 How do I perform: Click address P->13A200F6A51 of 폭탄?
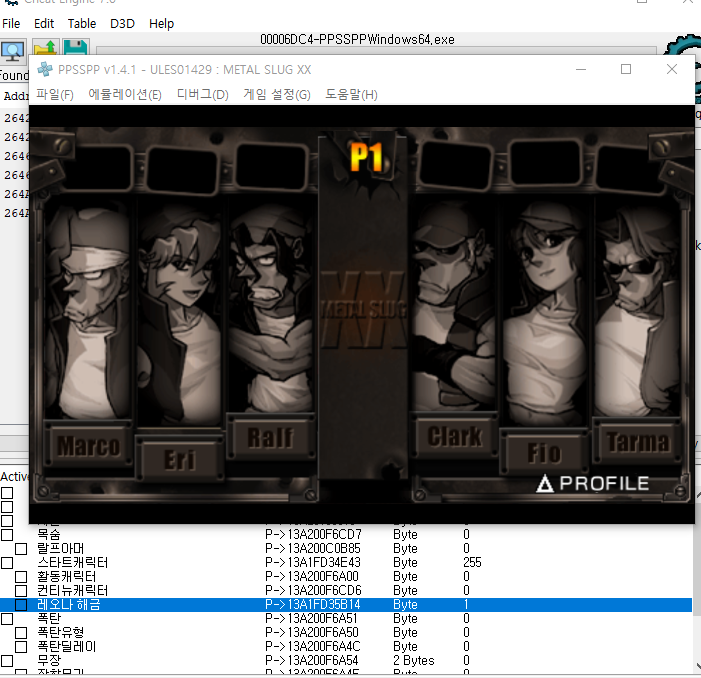pyautogui.click(x=311, y=619)
